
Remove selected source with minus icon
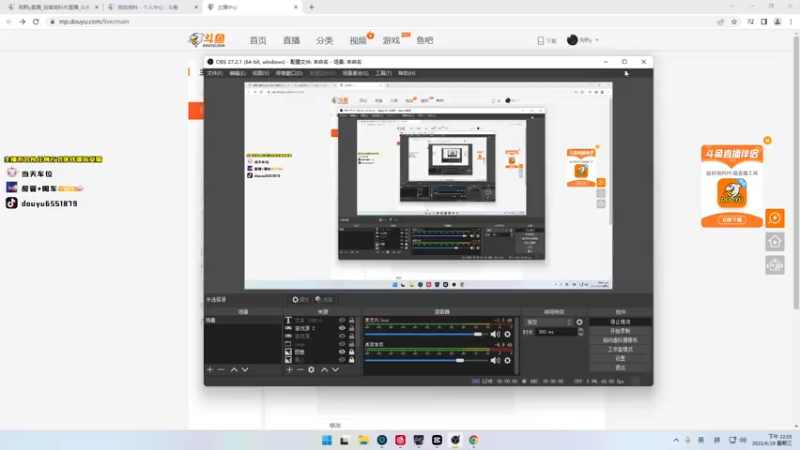[x=300, y=369]
